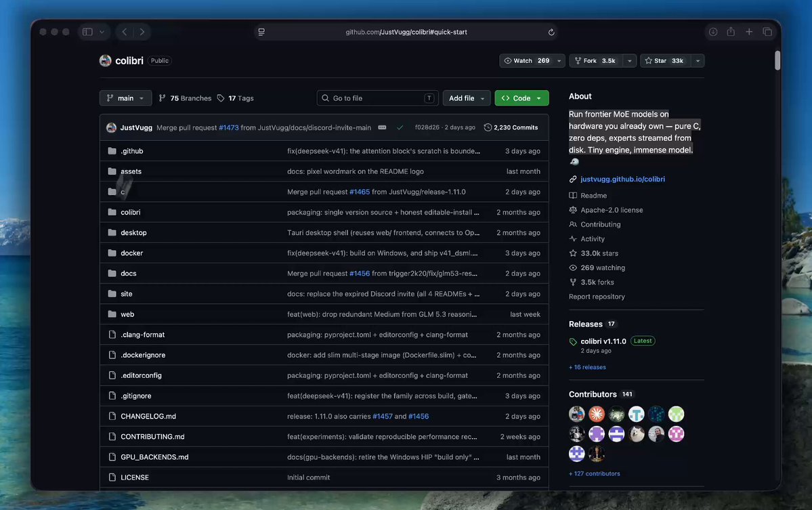This screenshot has height=510, width=812.
Task: Click folder icon of site directory
Action: tap(112, 293)
